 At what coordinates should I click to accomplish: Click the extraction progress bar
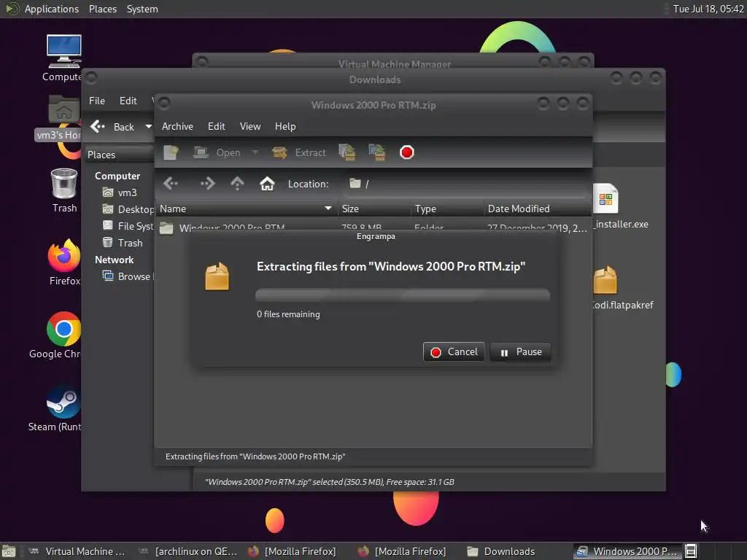click(403, 295)
